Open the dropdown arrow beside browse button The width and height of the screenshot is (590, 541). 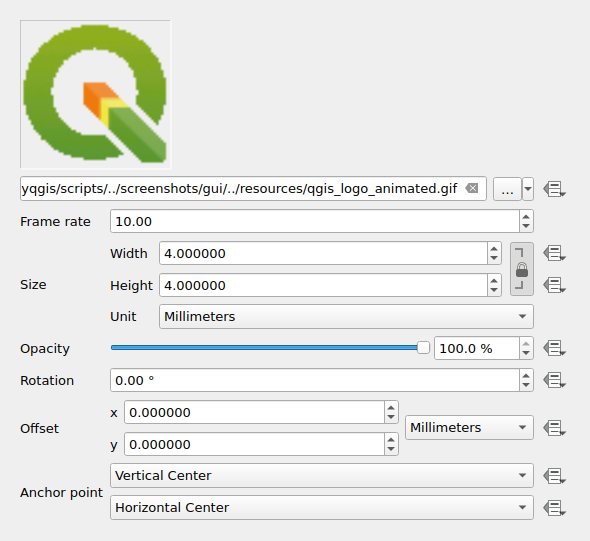tap(528, 189)
